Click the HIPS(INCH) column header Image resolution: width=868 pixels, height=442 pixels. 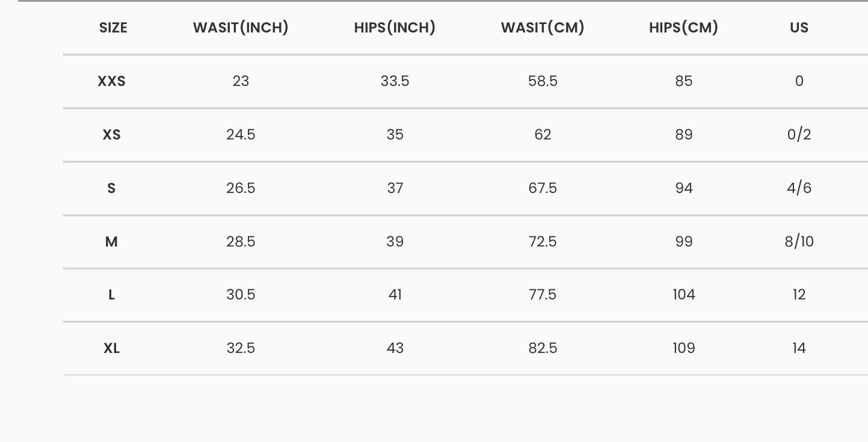point(395,28)
